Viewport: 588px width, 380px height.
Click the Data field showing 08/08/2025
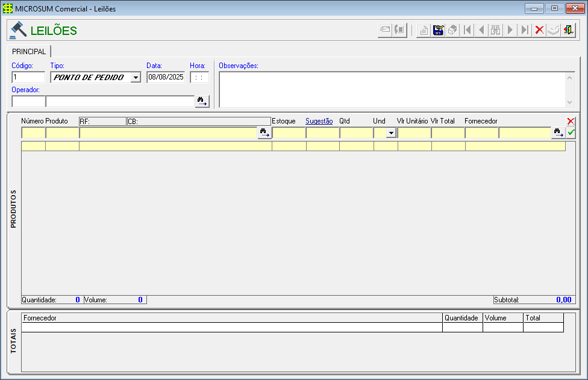click(x=165, y=77)
